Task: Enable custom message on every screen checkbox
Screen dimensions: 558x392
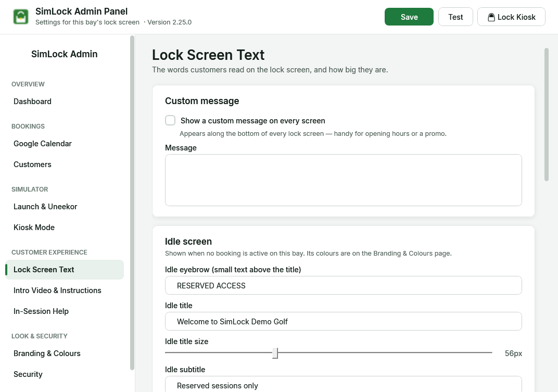Action: coord(170,120)
